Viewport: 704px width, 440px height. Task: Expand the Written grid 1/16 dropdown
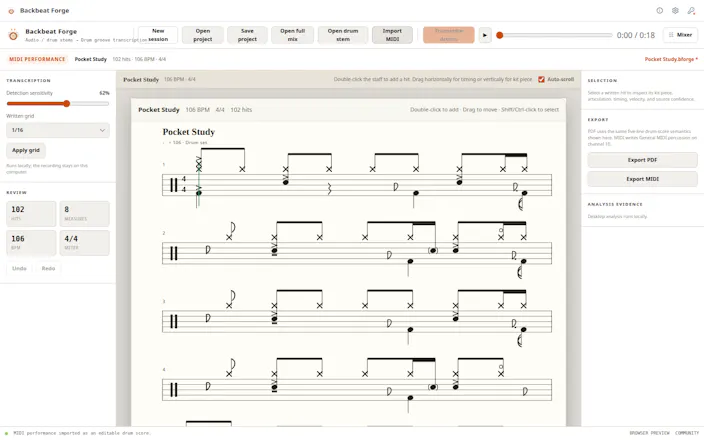click(58, 130)
